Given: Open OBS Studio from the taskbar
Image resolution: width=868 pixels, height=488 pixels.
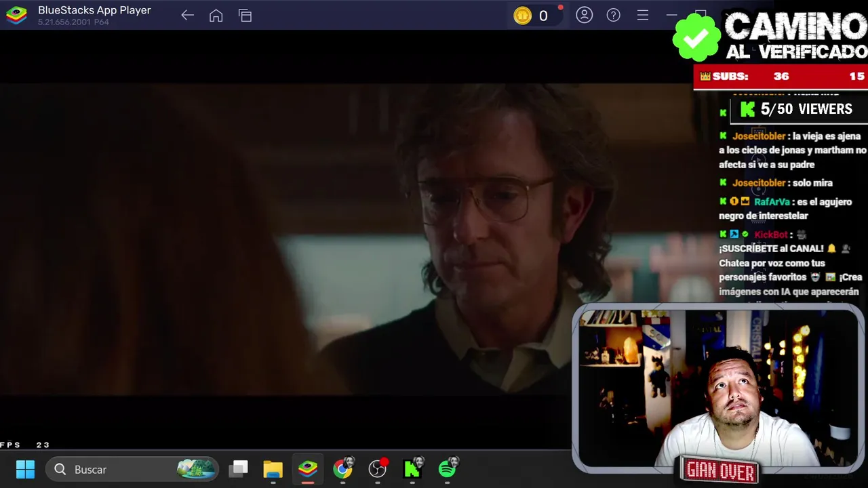Looking at the screenshot, I should (x=378, y=468).
